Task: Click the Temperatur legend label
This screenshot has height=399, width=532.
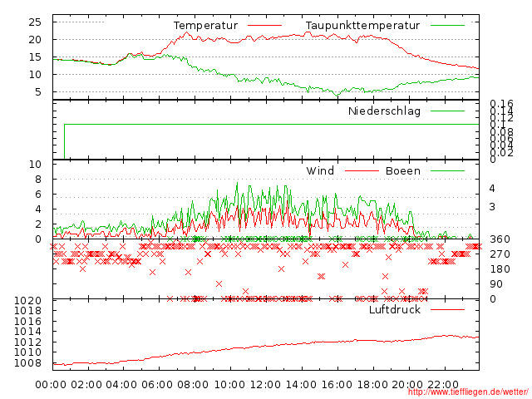Action: point(205,26)
